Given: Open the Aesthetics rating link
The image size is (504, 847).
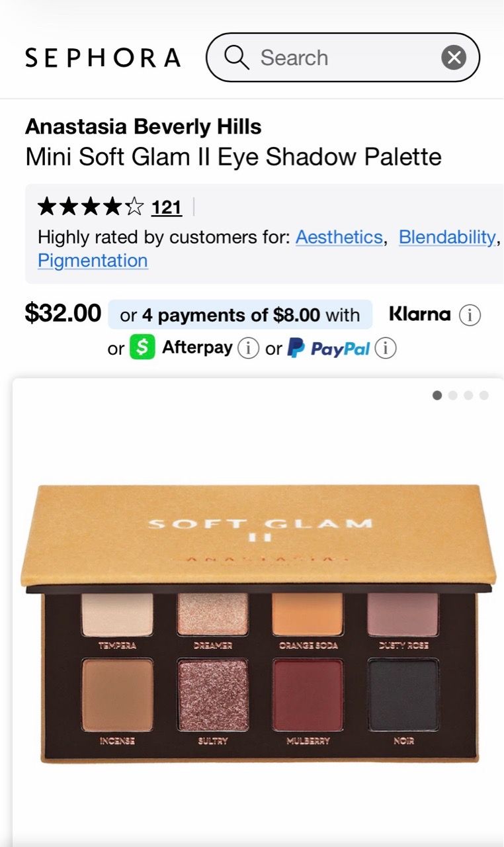Looking at the screenshot, I should 339,238.
